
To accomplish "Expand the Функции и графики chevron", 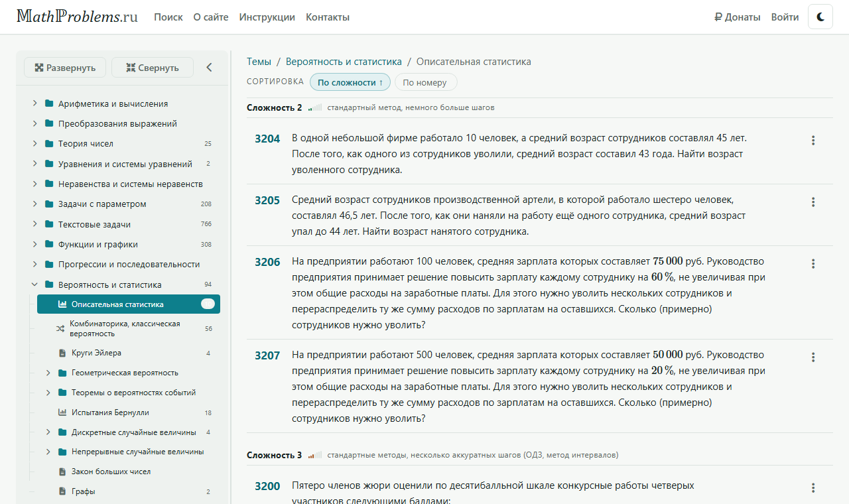I will 34,244.
